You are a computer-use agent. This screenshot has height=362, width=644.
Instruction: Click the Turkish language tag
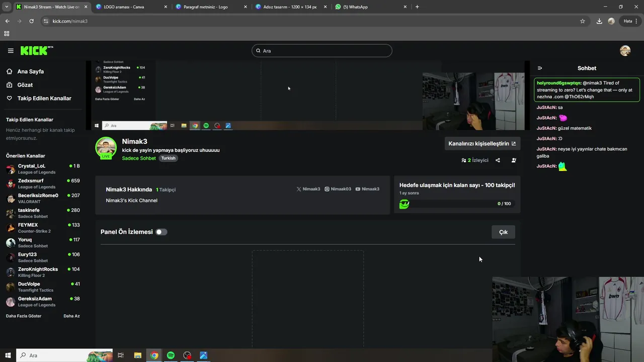[168, 158]
